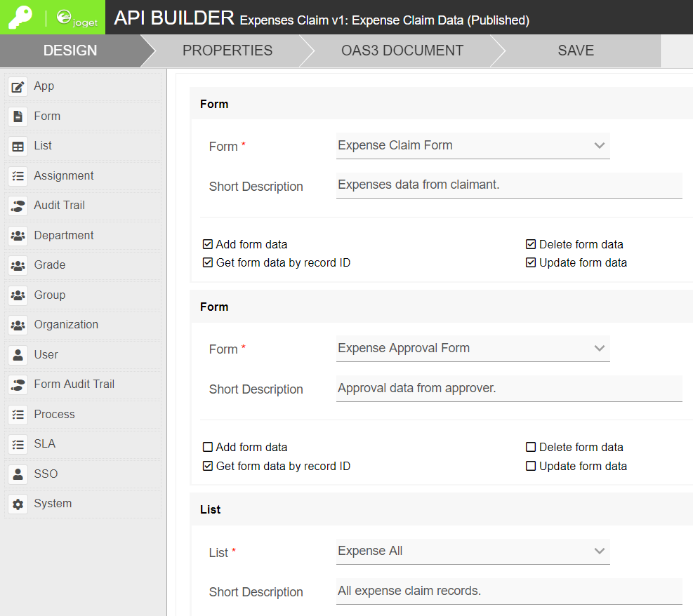Select the Group people icon
The width and height of the screenshot is (693, 616).
tap(18, 295)
